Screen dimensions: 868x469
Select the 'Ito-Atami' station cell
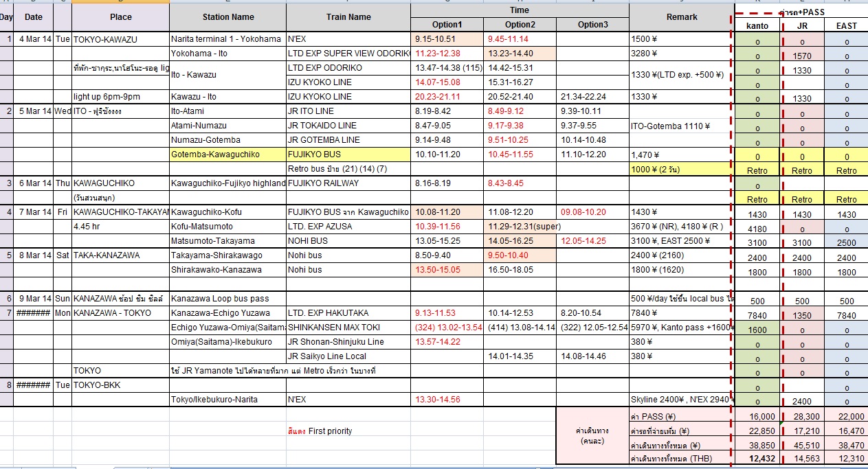click(x=228, y=111)
